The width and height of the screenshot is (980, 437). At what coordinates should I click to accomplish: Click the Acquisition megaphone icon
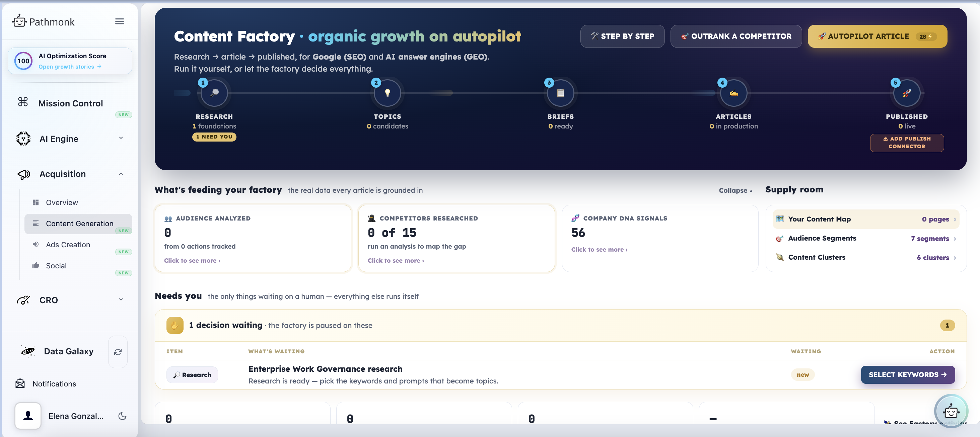[23, 174]
